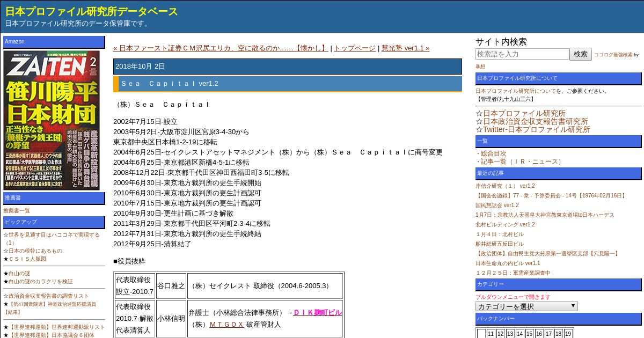The image size is (644, 338).
Task: Open recent article 岸信介研究（１） ver1.2
Action: coord(505,186)
